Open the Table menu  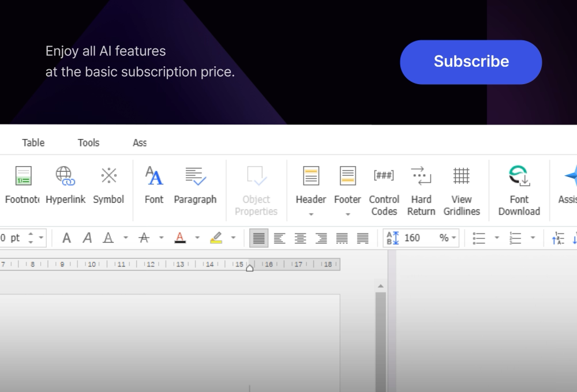(33, 142)
